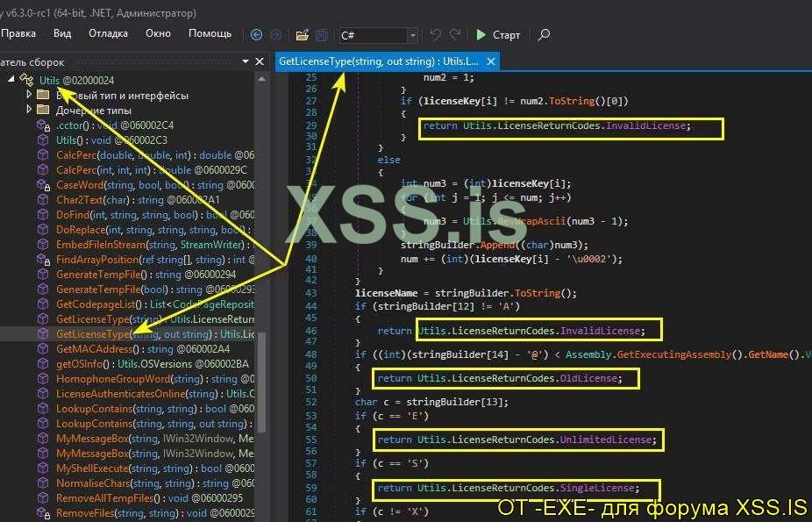The image size is (812, 522).
Task: Select LookupContains with out string parameter
Action: pyautogui.click(x=155, y=424)
